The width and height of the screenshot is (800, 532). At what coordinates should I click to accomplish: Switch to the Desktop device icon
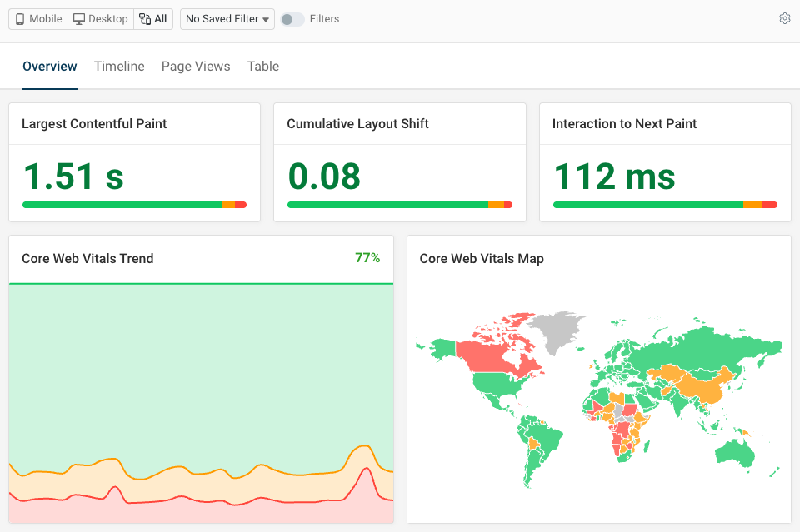[x=100, y=18]
